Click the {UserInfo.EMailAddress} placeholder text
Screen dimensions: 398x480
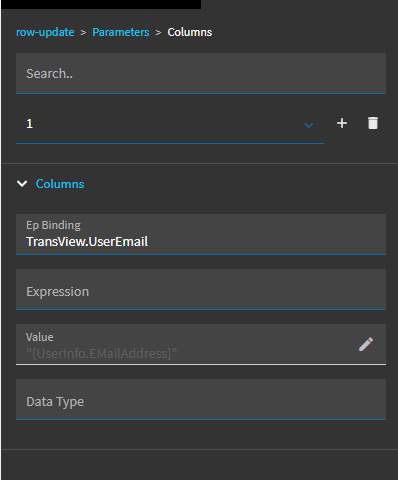pyautogui.click(x=102, y=353)
